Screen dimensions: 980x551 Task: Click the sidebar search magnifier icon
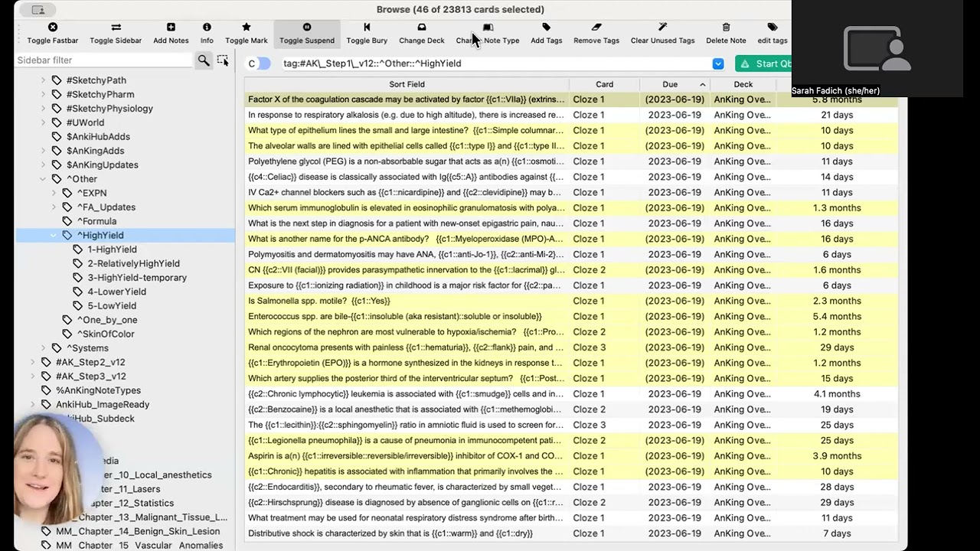point(204,60)
